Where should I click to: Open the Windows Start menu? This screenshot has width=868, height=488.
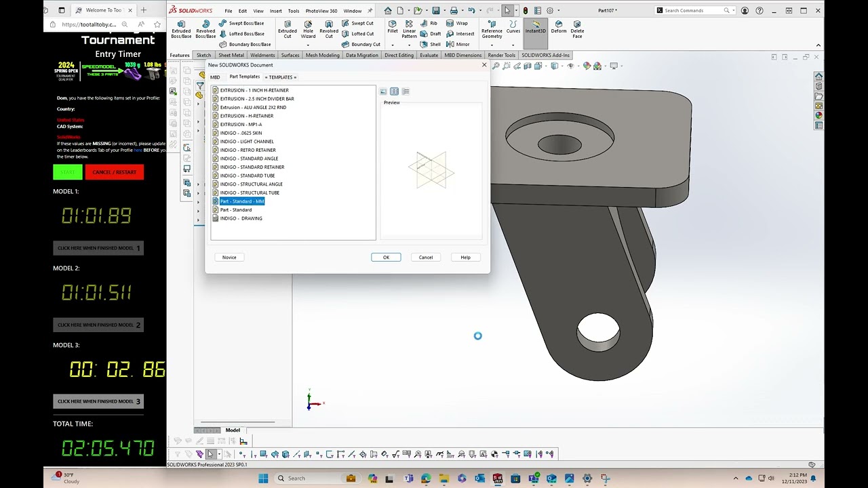tap(263, 479)
